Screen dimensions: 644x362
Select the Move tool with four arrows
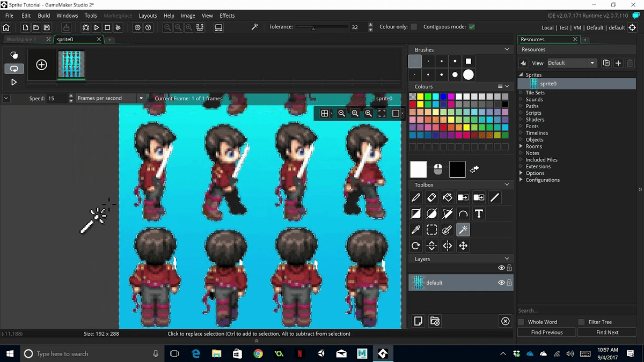463,246
